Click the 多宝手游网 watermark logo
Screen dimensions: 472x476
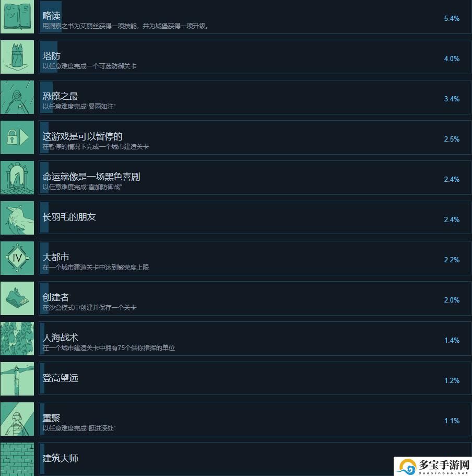click(433, 466)
